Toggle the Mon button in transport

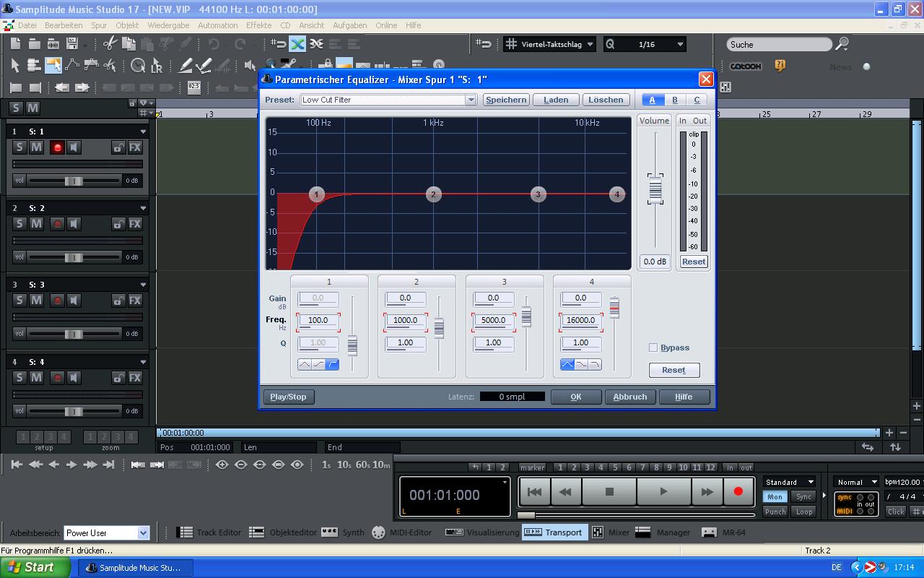[x=775, y=496]
